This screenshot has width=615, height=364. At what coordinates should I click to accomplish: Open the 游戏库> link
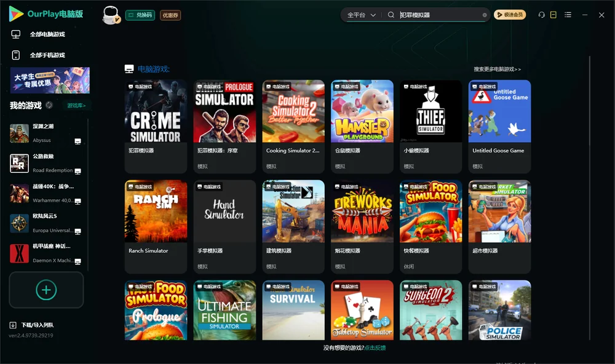click(76, 106)
